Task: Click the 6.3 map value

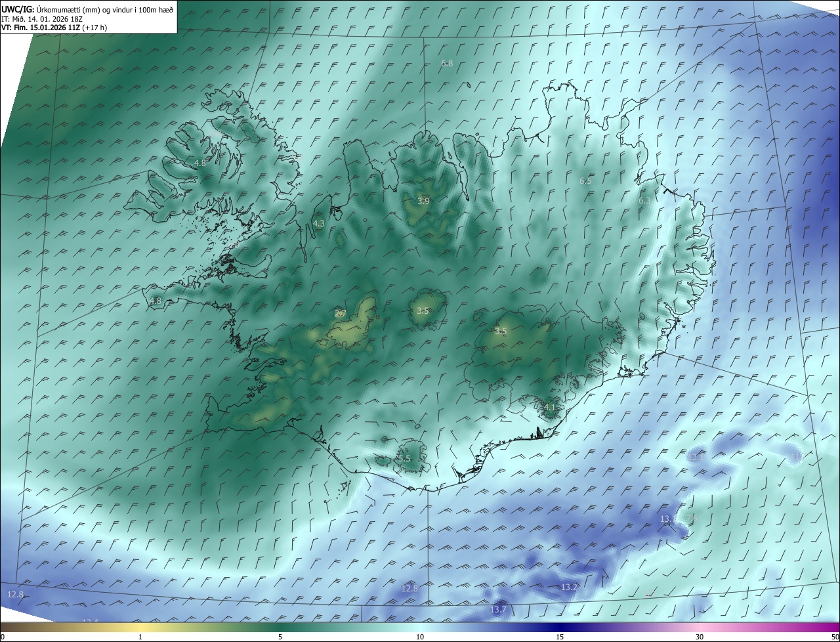Action: (x=644, y=201)
